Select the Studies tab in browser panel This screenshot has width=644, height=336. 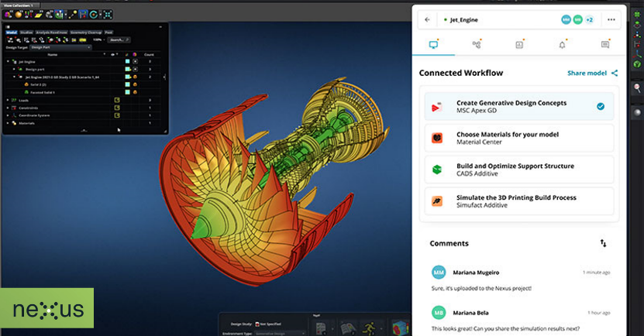pyautogui.click(x=26, y=33)
